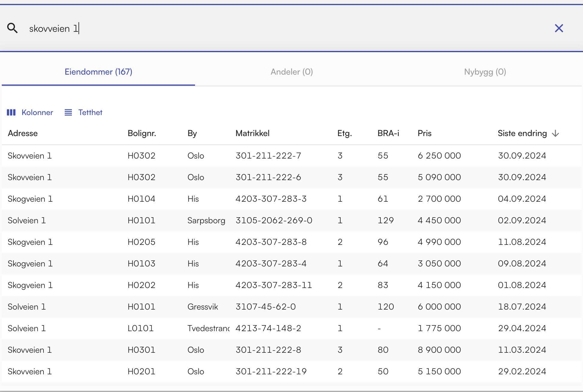Open row with matrikkel 301-211-222-7

(x=268, y=156)
